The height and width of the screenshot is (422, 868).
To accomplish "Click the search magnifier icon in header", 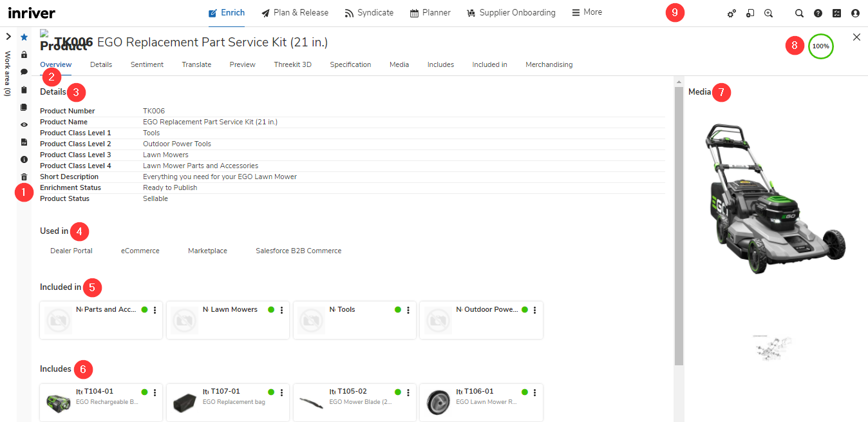I will 799,13.
